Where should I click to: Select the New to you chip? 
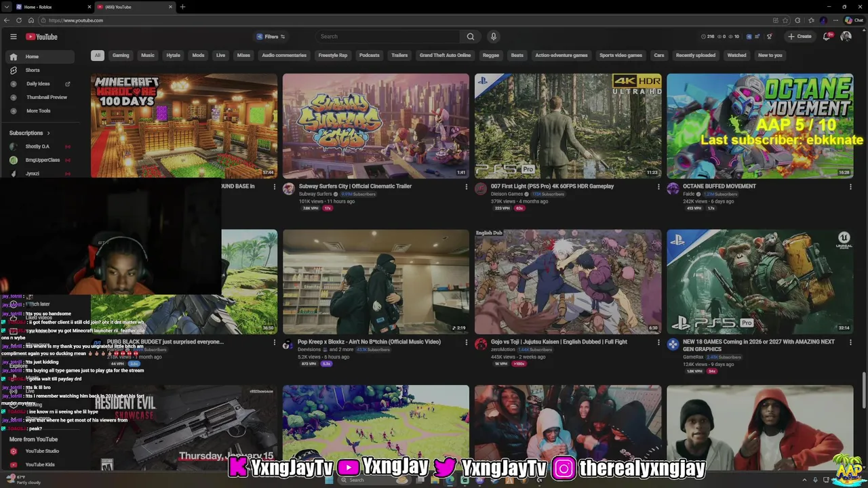(770, 56)
